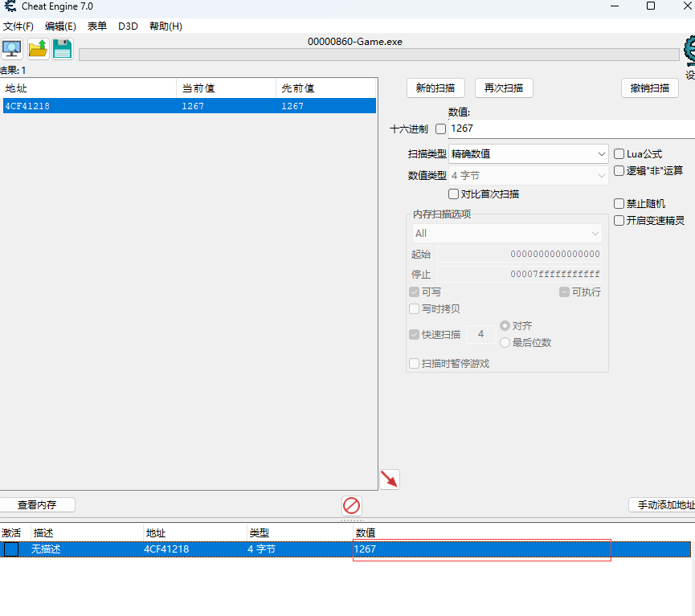Image resolution: width=695 pixels, height=616 pixels.
Task: Click the 无描述 description in address list
Action: pyautogui.click(x=46, y=549)
